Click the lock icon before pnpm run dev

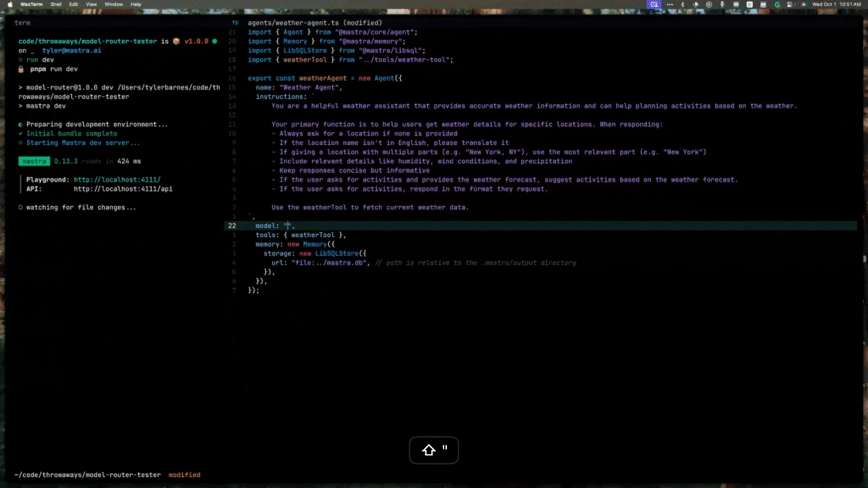[20, 68]
